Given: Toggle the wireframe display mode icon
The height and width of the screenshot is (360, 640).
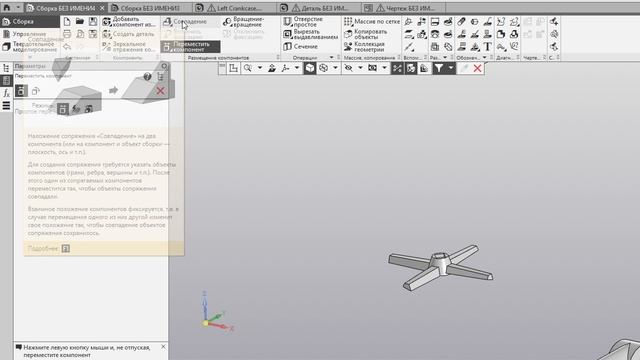Looking at the screenshot, I should click(x=324, y=68).
